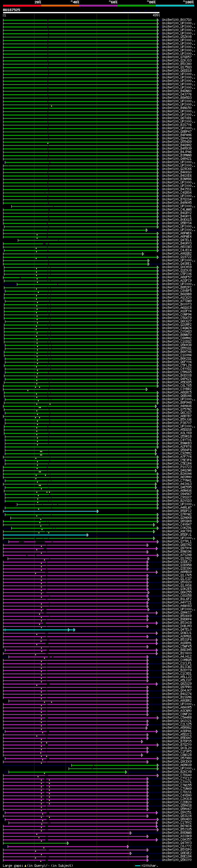This screenshot has height=868, width=197.
Task: Select hit label UniRef100_A1C620
Action: [x=177, y=298]
